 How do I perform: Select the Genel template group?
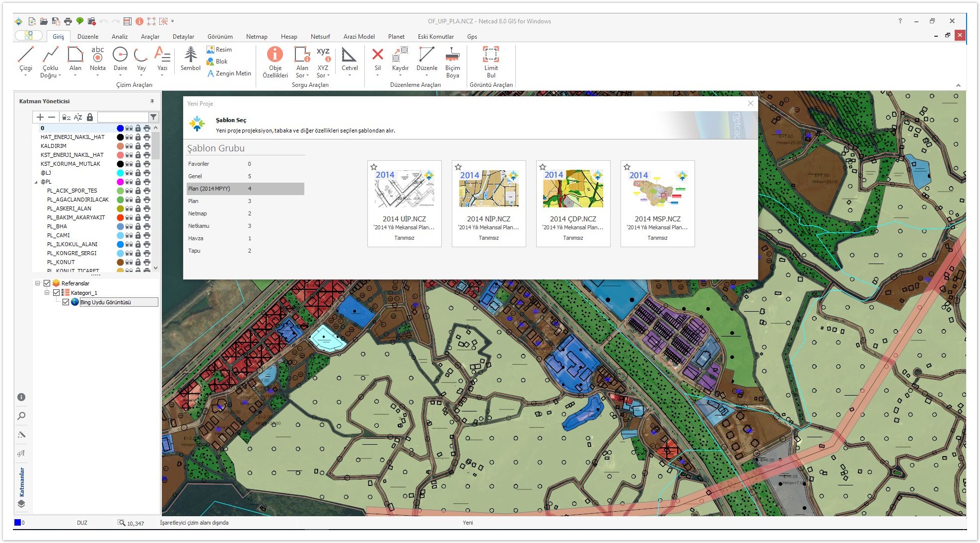click(195, 176)
